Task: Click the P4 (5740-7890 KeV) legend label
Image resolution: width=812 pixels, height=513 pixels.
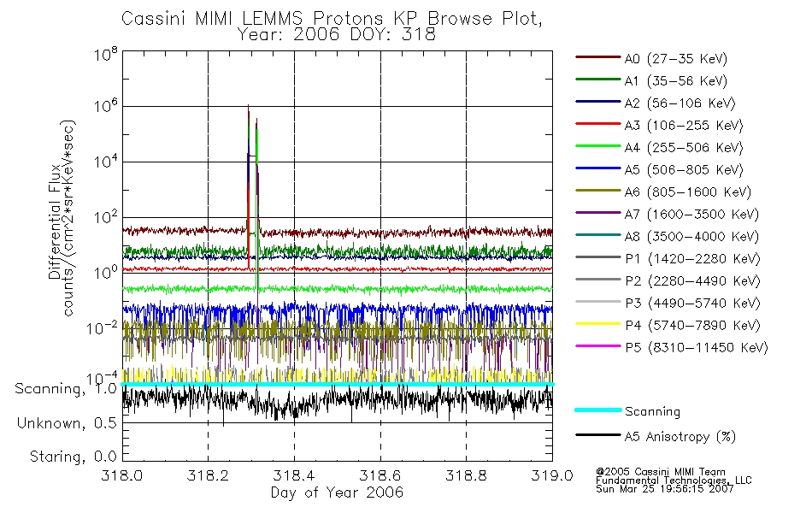Action: pos(692,326)
